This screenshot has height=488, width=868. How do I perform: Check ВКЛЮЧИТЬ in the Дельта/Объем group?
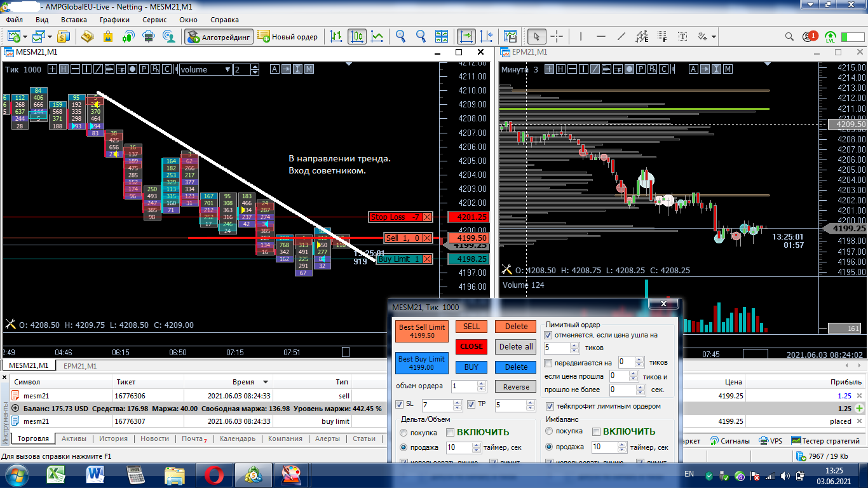pyautogui.click(x=450, y=432)
